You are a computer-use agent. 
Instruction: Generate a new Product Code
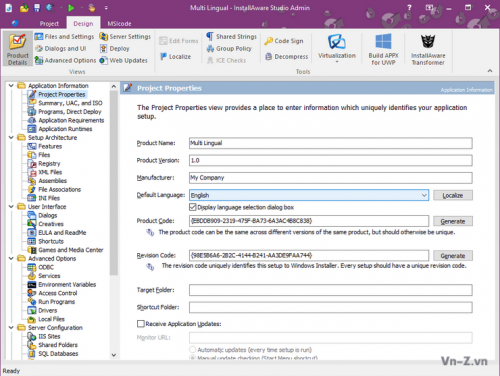click(x=453, y=221)
